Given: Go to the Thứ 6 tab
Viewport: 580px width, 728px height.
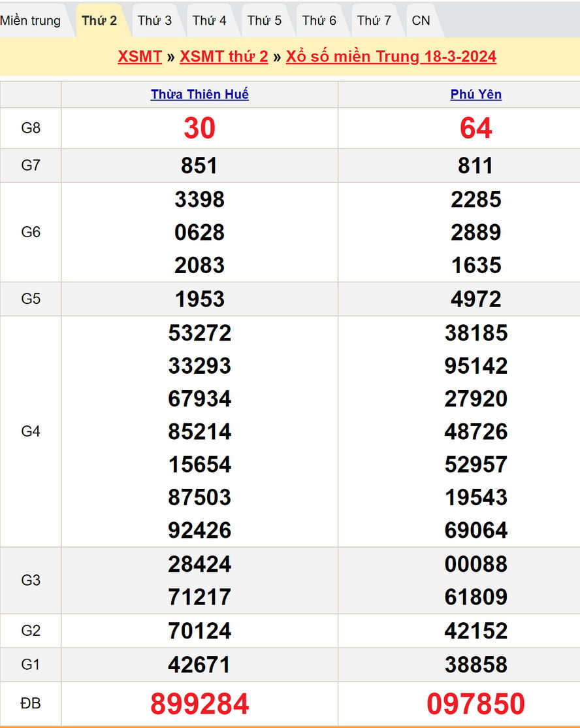Looking at the screenshot, I should point(319,20).
